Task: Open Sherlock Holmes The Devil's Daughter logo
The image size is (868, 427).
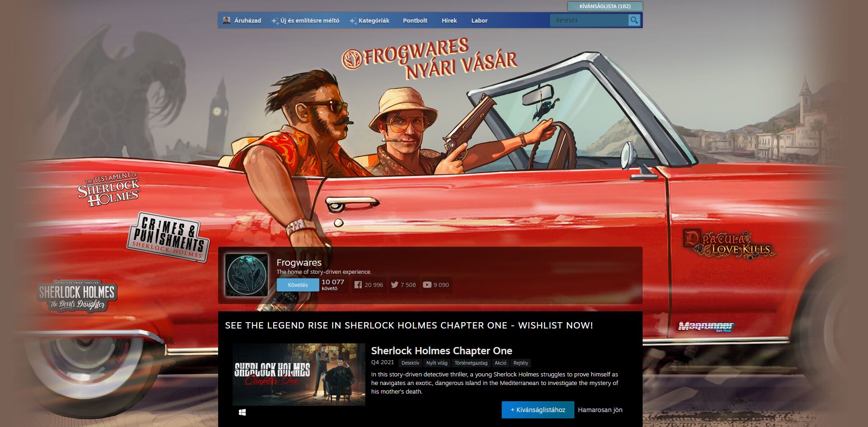Action: pos(77,296)
